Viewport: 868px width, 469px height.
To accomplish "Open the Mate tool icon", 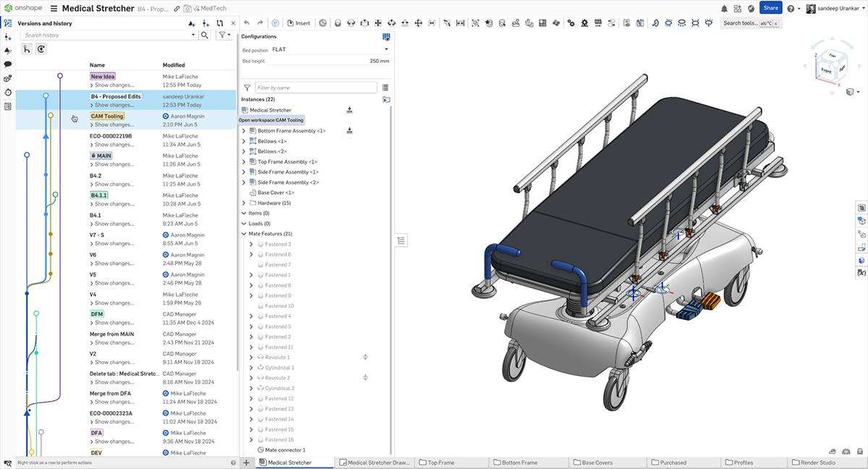I will click(338, 22).
